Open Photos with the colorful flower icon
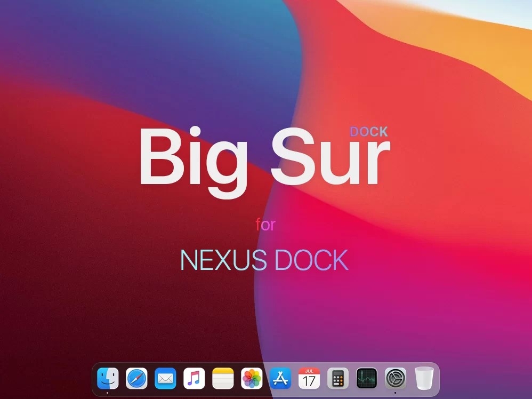Image resolution: width=532 pixels, height=399 pixels. 252,378
